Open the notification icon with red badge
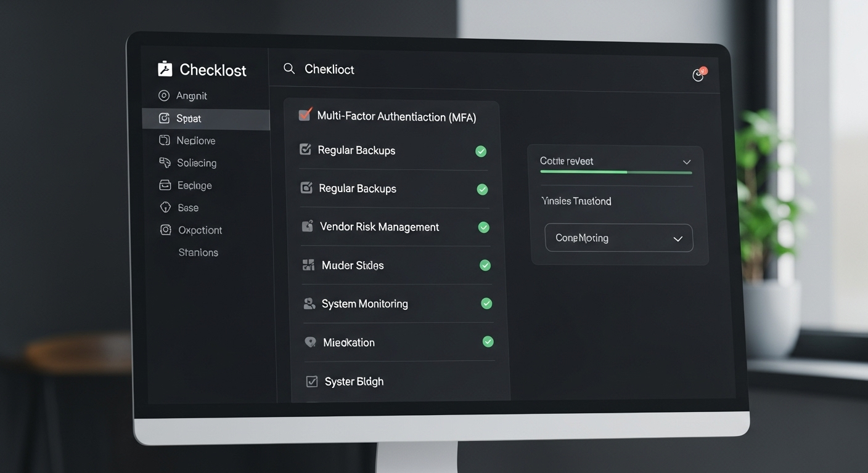The width and height of the screenshot is (868, 473). click(698, 75)
